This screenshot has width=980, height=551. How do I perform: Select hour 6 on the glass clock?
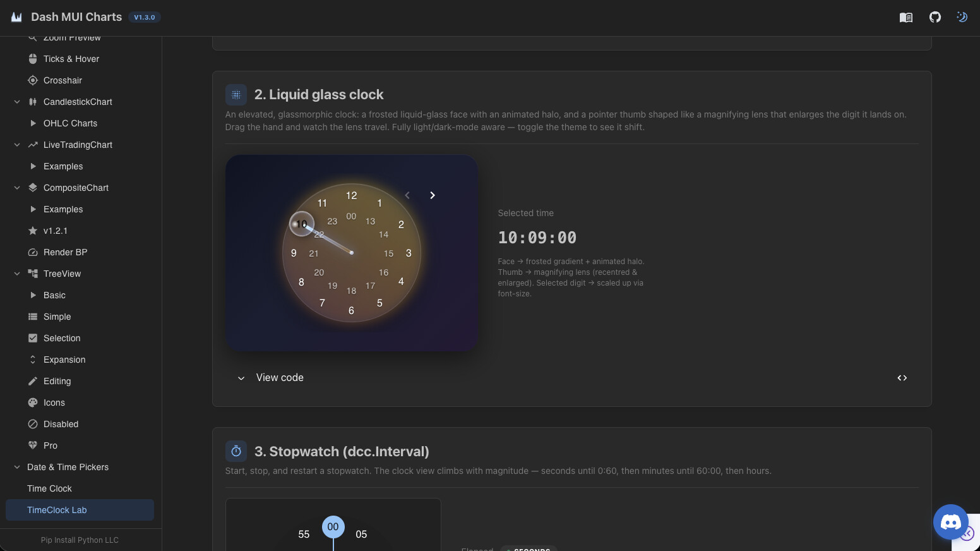coord(351,310)
